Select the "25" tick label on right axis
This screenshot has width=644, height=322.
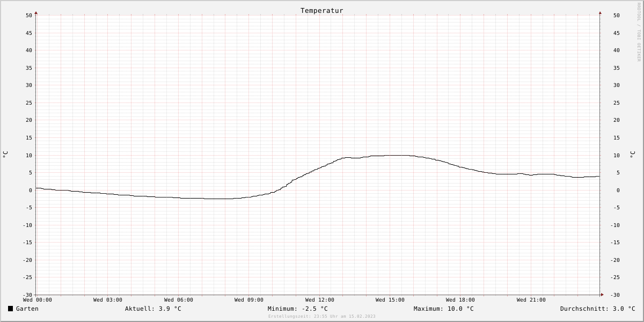617,103
